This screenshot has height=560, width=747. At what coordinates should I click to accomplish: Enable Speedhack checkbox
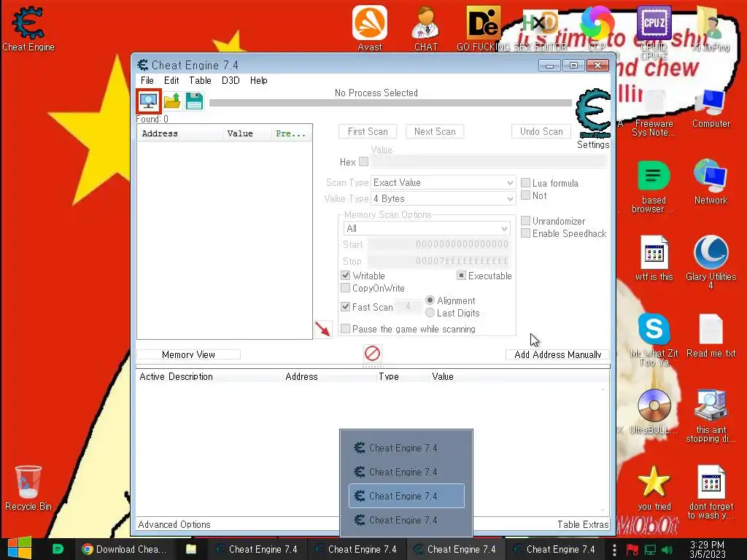[x=525, y=233]
